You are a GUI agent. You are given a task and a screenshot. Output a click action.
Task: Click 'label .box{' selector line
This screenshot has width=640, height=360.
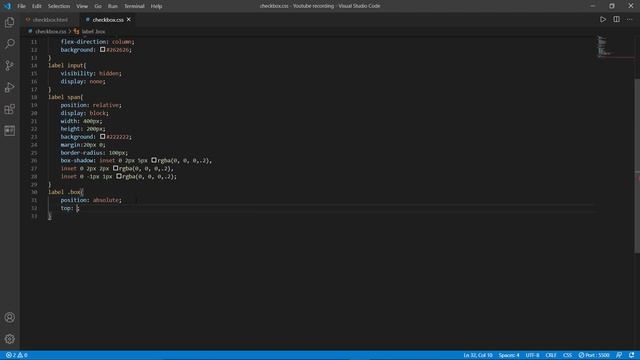(66, 192)
